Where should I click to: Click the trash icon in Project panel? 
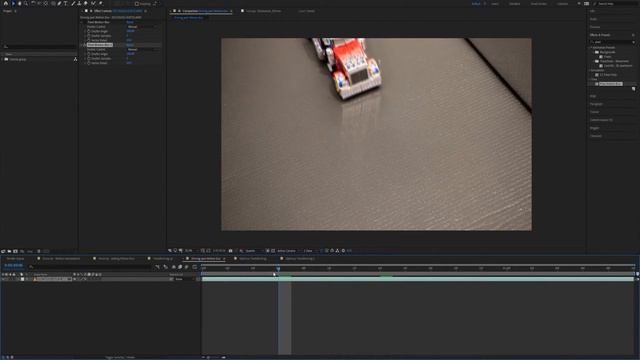click(39, 251)
